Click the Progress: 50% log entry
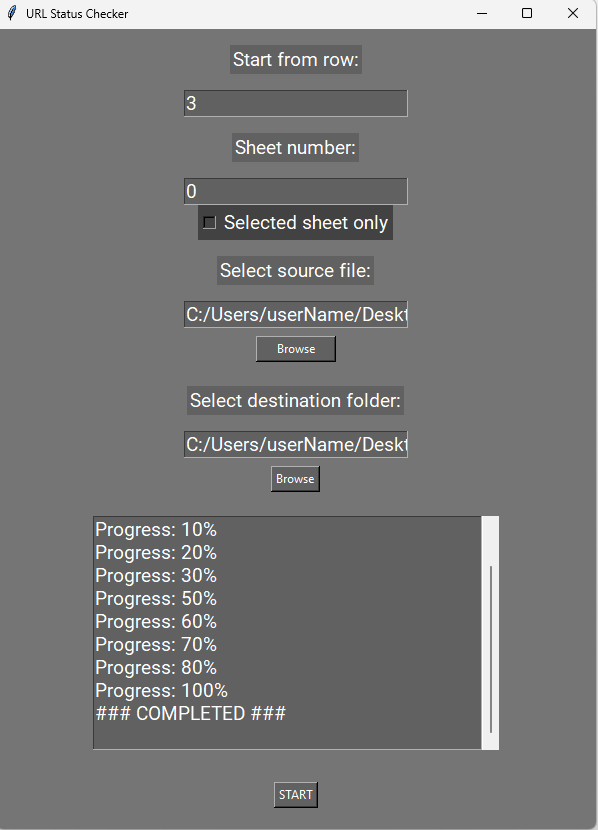 [156, 598]
